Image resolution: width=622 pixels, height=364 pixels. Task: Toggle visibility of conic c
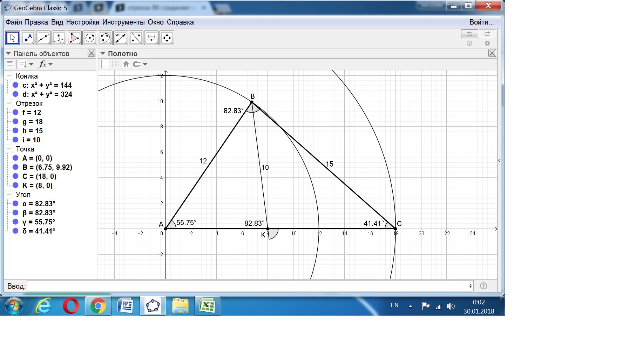pyautogui.click(x=15, y=85)
